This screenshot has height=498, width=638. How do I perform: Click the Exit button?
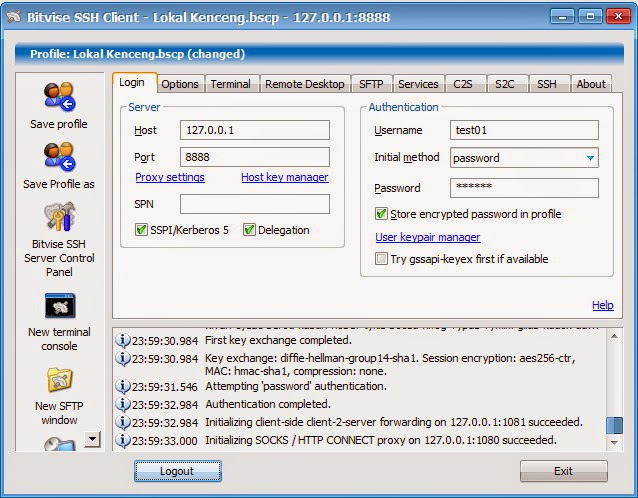point(564,471)
